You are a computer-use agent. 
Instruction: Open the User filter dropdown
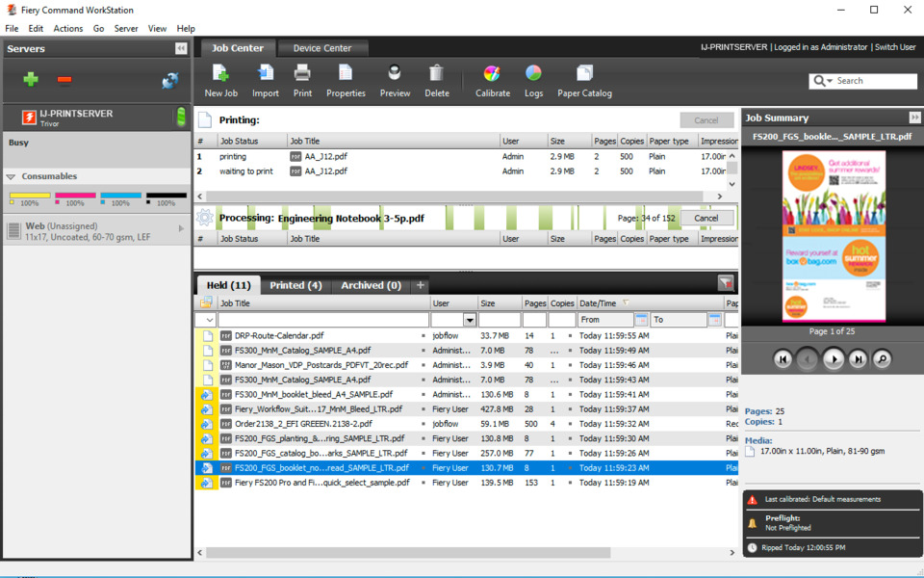(470, 320)
